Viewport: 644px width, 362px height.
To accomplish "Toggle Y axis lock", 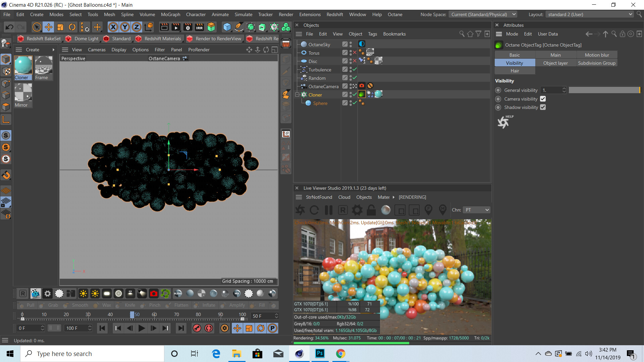I will [x=125, y=27].
